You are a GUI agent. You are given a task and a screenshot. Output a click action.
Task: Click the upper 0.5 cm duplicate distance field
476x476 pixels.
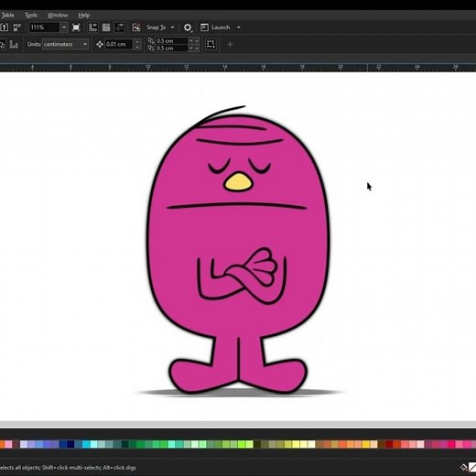coord(171,41)
